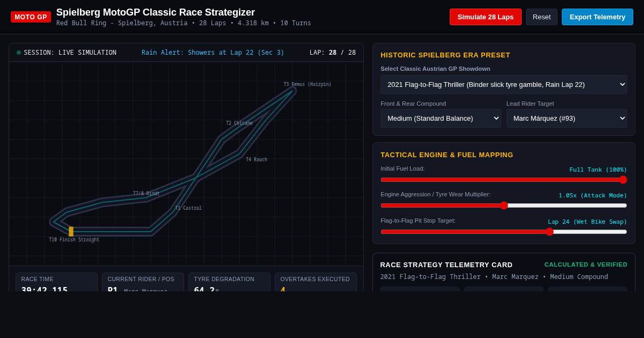The height and width of the screenshot is (338, 644).
Task: Open Front & Rear Compound dropdown
Action: 441,118
